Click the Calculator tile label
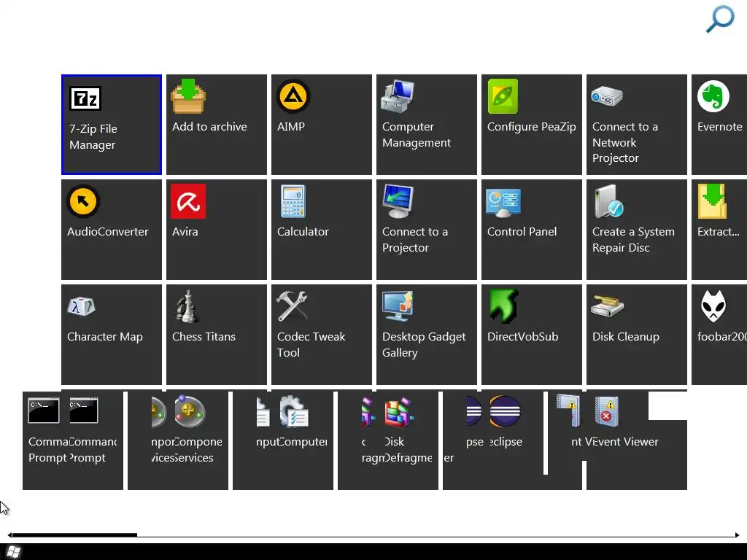The image size is (747, 560). point(303,232)
